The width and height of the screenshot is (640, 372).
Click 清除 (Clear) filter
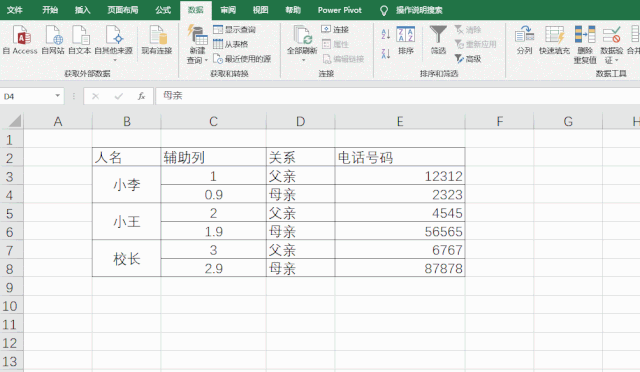tap(468, 29)
